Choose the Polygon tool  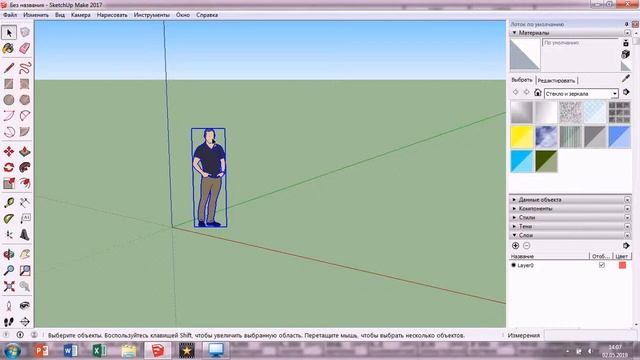point(25,100)
